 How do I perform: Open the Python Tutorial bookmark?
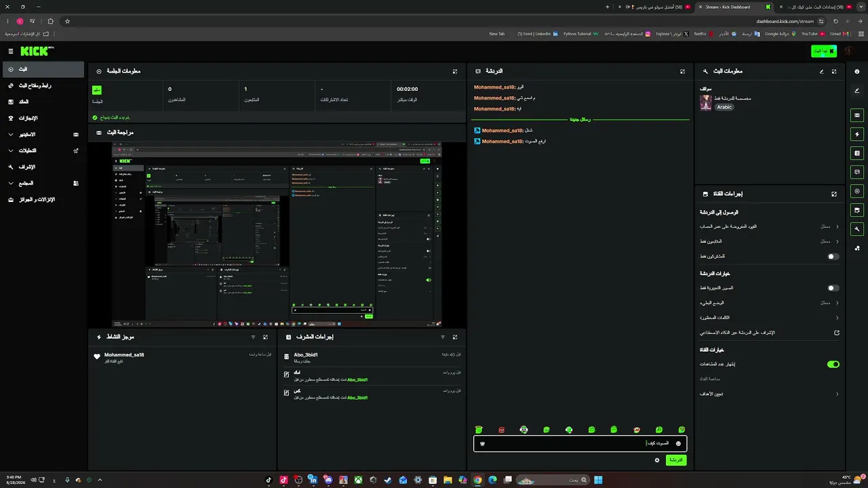[x=581, y=33]
